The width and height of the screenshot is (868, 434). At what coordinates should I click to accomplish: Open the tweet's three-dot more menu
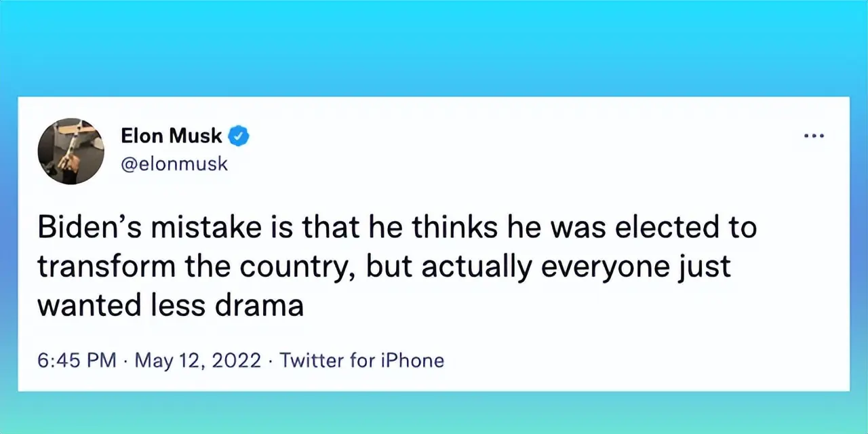pyautogui.click(x=813, y=136)
